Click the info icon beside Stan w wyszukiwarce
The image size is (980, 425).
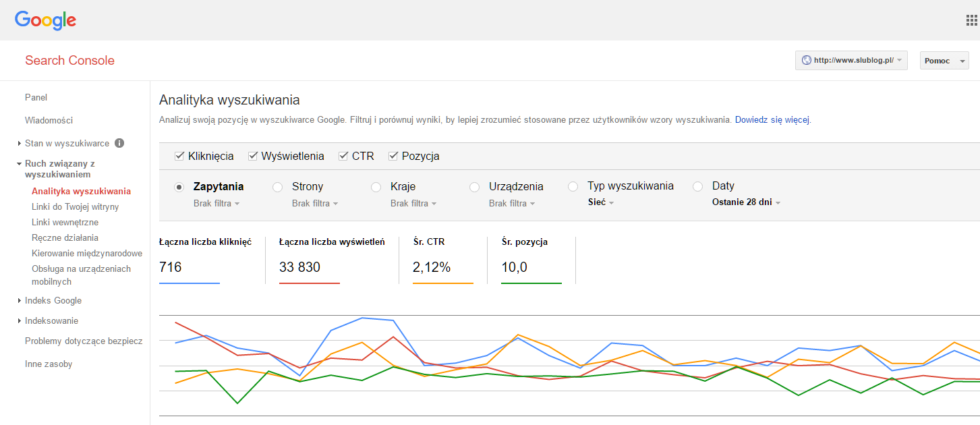[x=119, y=143]
